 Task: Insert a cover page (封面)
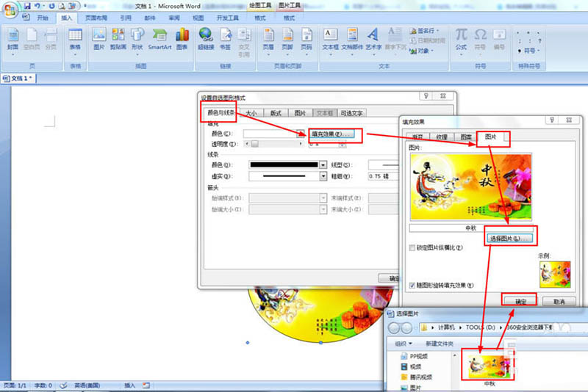12,41
